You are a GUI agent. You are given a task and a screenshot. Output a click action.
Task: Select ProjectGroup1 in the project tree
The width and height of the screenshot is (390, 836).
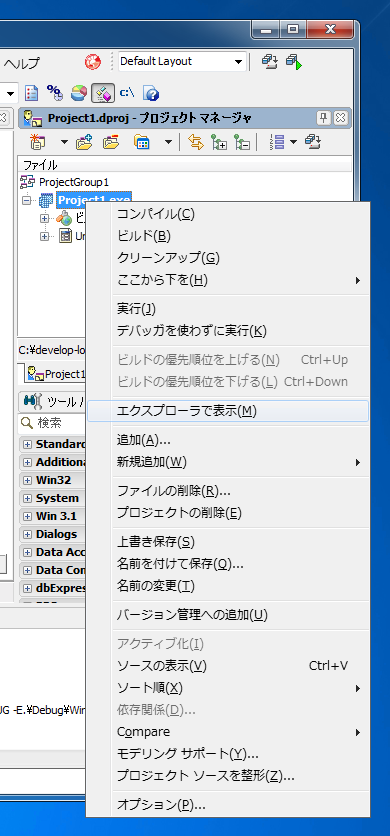(73, 182)
